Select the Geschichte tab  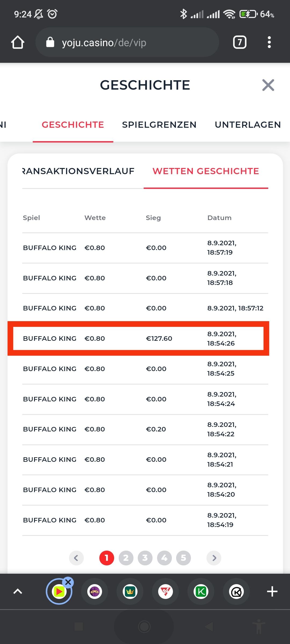[x=73, y=125]
